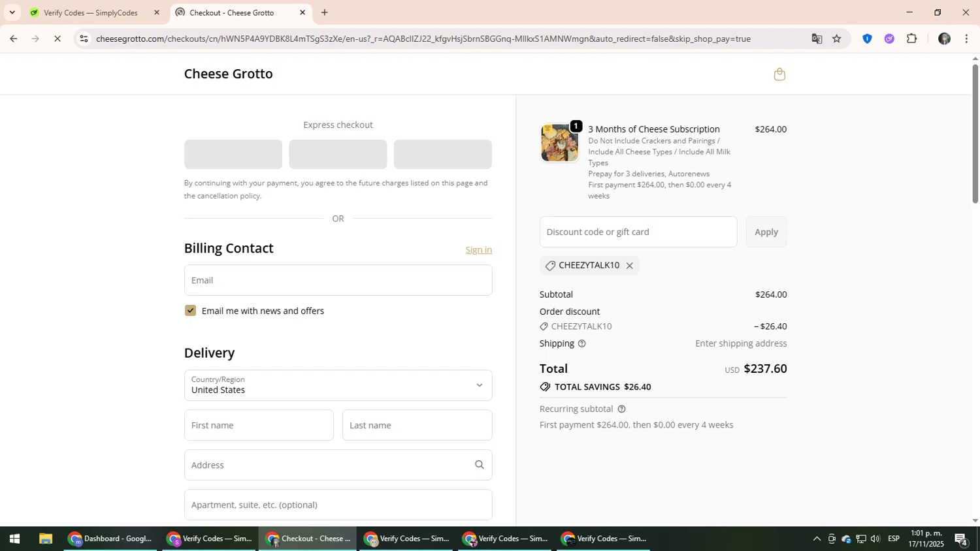The height and width of the screenshot is (551, 980).
Task: Click the page vertical scrollbar
Action: click(x=975, y=134)
